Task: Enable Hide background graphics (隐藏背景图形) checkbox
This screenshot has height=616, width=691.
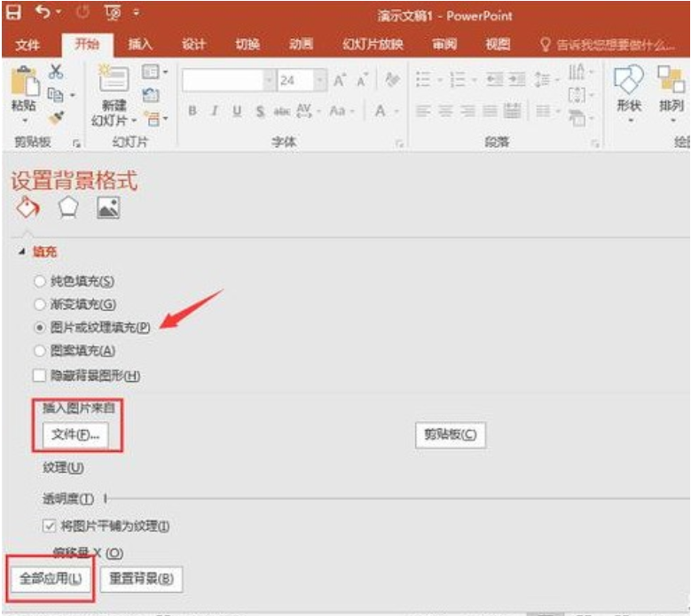Action: 39,376
